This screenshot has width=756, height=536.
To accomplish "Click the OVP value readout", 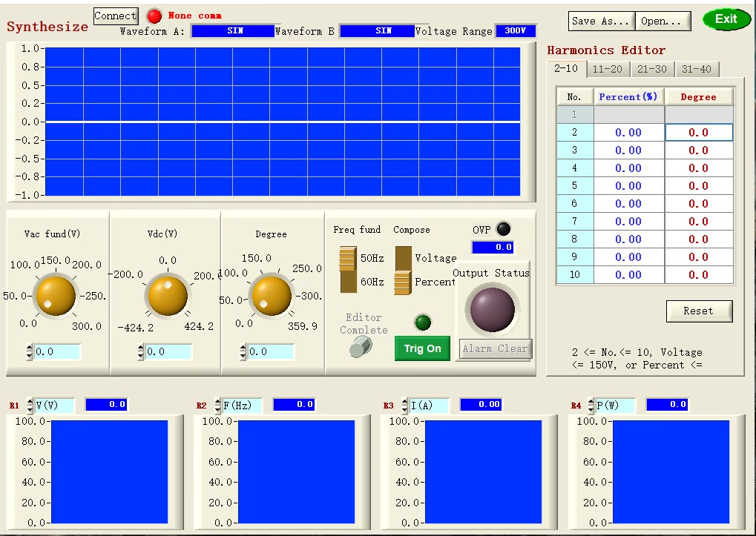I will coord(493,247).
